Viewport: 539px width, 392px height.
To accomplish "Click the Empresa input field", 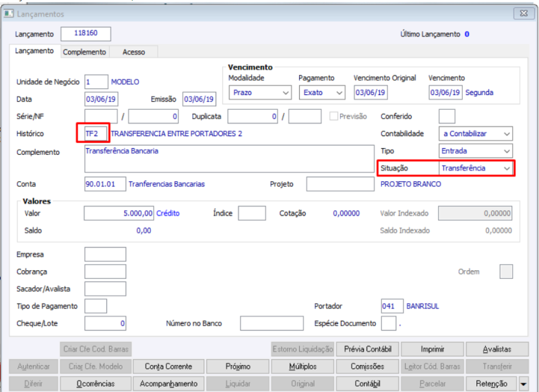I will [105, 254].
